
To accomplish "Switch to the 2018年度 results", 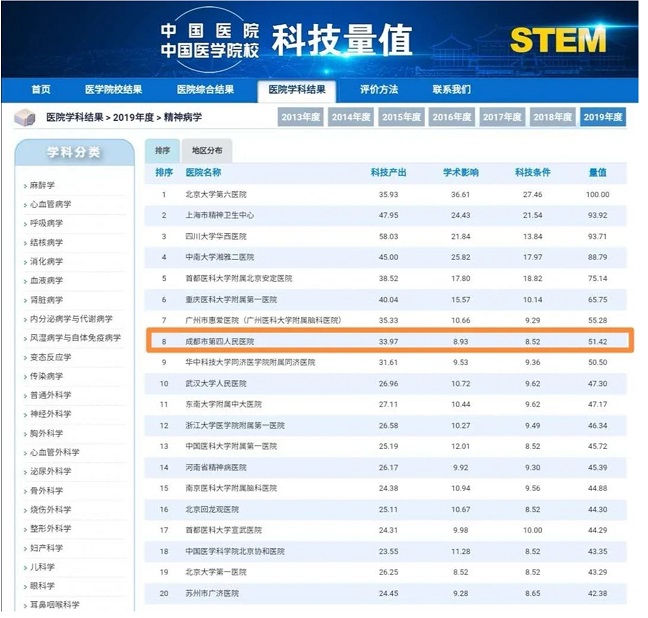I will [x=553, y=117].
